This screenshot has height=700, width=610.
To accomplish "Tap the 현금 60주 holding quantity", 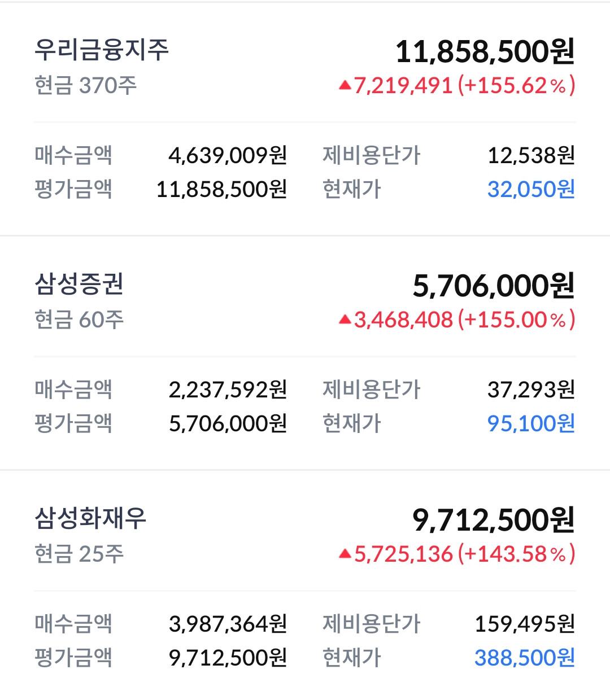I will [x=79, y=320].
